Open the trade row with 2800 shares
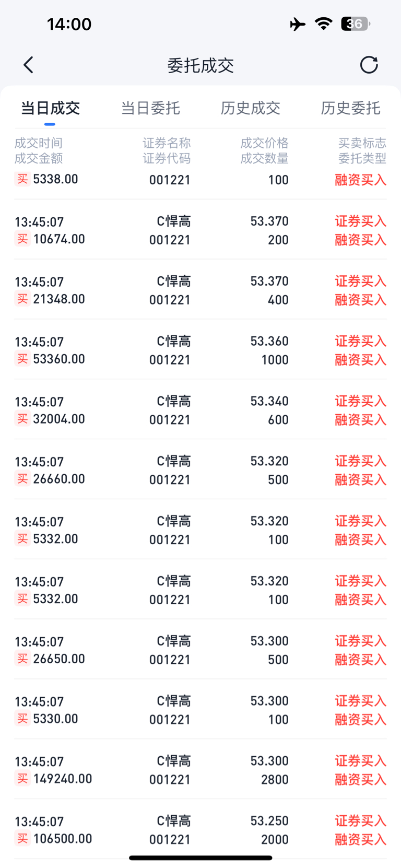This screenshot has height=868, width=401. click(x=200, y=769)
